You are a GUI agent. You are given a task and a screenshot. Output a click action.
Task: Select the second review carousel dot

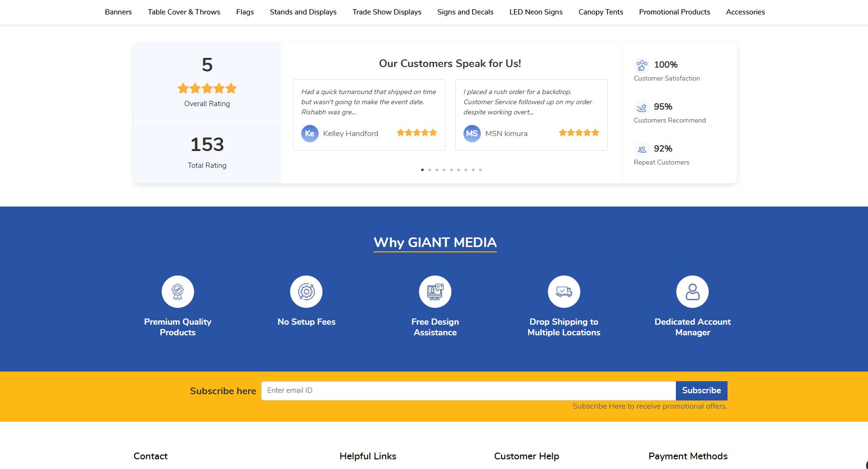(430, 170)
